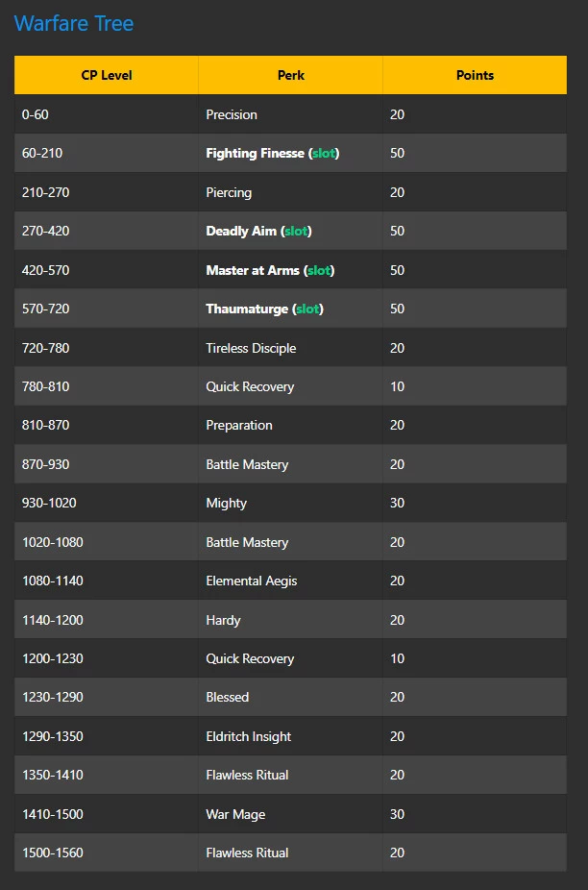Open the slot link beside Fighting Finesse
Screen dimensions: 588x890
pyautogui.click(x=324, y=154)
